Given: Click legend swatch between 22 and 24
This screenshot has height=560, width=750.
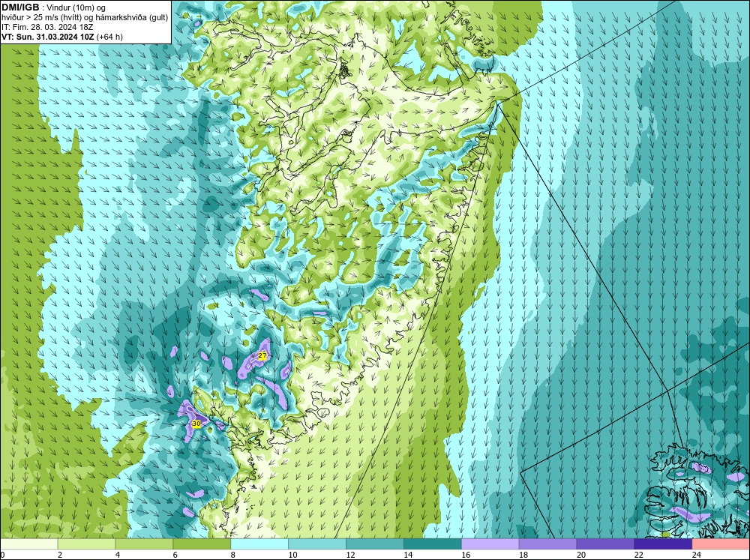Looking at the screenshot, I should point(663,544).
